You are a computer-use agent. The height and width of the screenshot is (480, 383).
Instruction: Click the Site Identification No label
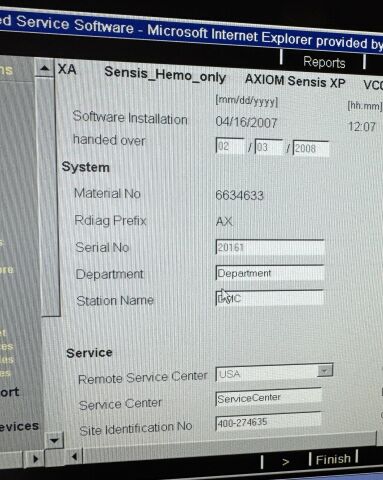click(x=136, y=428)
